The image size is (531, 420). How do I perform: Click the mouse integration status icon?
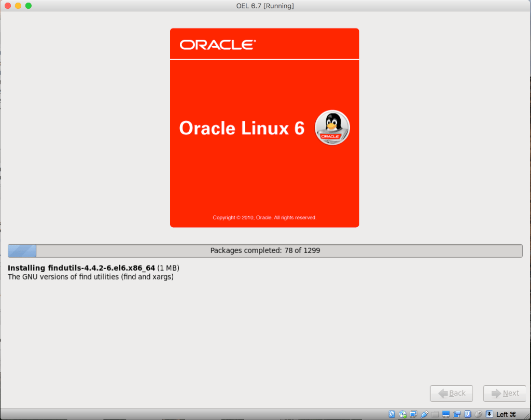click(479, 414)
